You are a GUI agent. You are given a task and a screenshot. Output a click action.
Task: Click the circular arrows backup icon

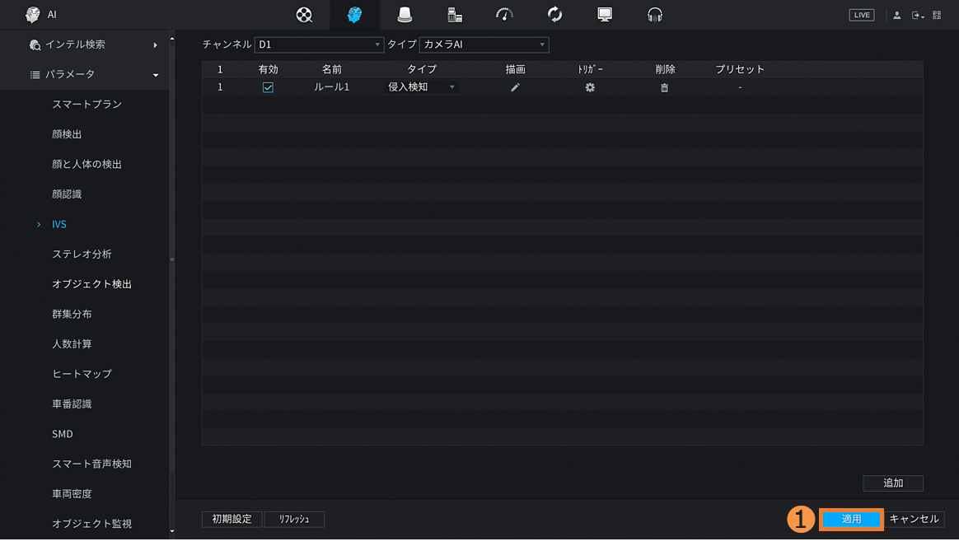tap(554, 15)
